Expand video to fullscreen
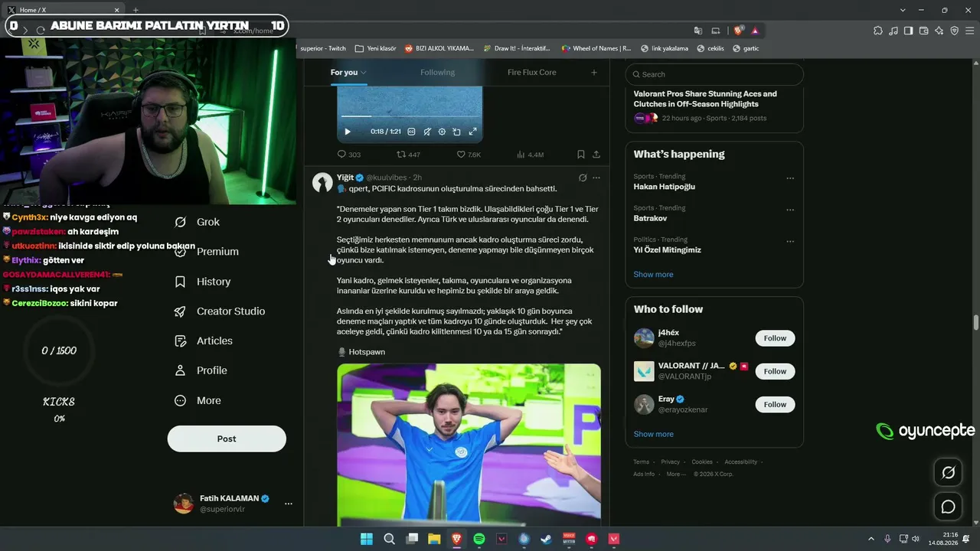 (x=472, y=132)
